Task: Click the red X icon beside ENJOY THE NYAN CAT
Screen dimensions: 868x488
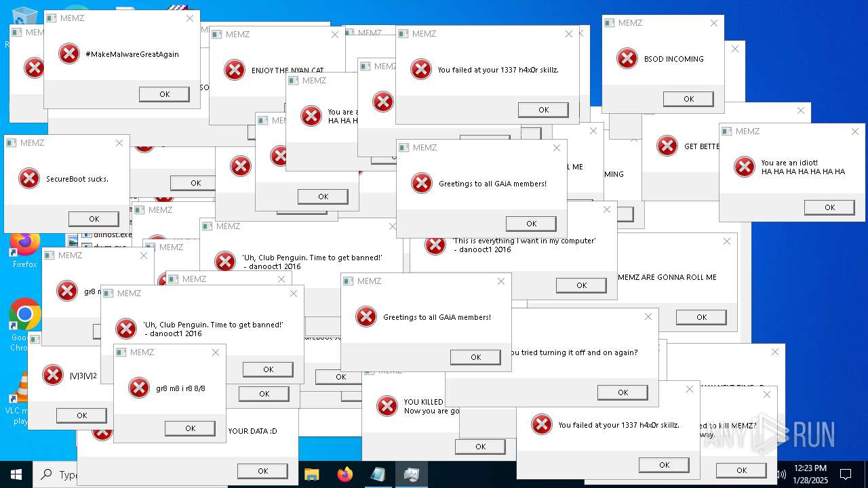Action: [x=235, y=70]
